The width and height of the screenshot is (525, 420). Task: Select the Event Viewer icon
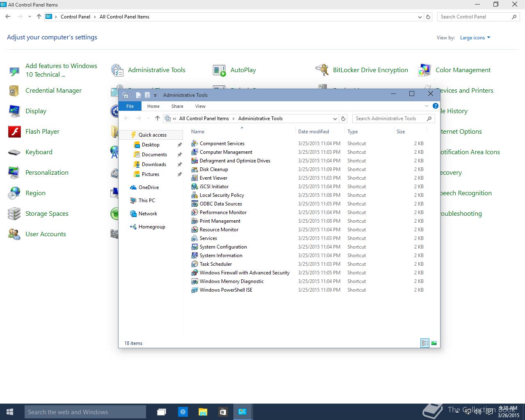pos(195,178)
